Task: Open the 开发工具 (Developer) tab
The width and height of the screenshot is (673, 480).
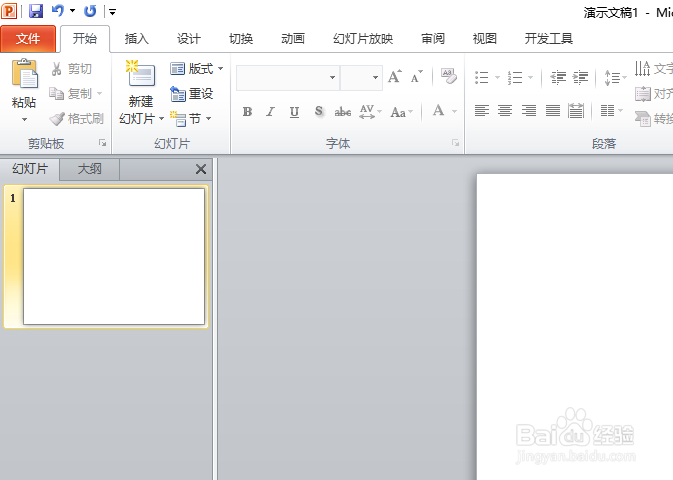Action: [x=549, y=39]
